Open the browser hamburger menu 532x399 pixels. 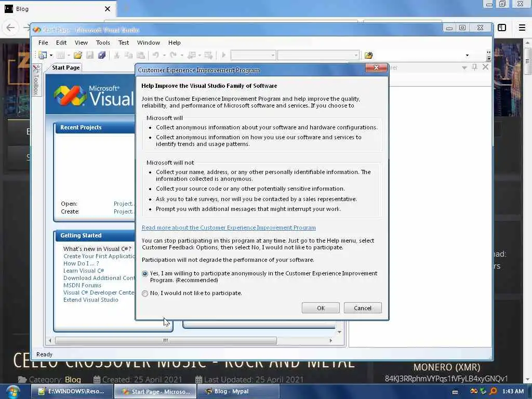[x=522, y=28]
